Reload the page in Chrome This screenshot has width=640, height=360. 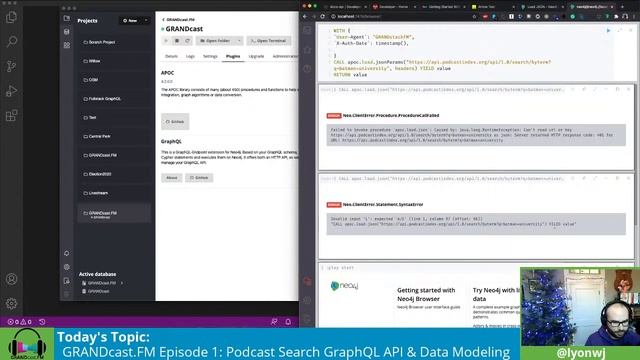[322, 17]
